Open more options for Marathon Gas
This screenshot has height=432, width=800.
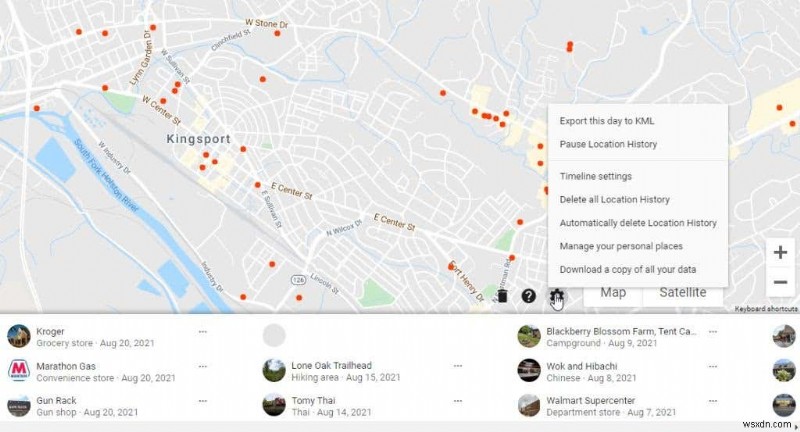[x=203, y=366]
